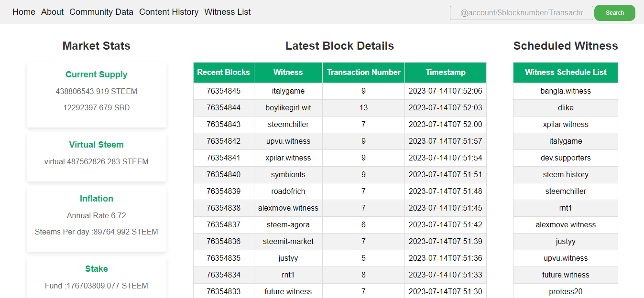Click the Steems Per day value

point(97,232)
